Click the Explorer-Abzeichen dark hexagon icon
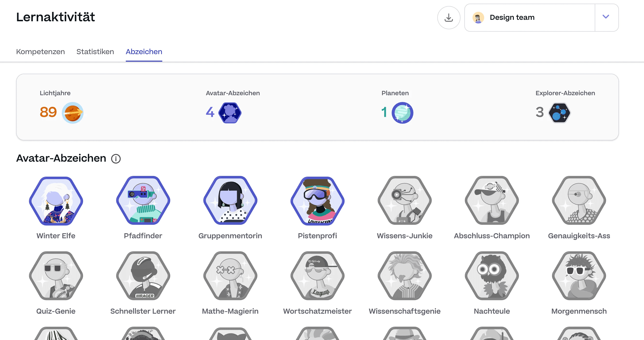The image size is (644, 340). pyautogui.click(x=559, y=113)
